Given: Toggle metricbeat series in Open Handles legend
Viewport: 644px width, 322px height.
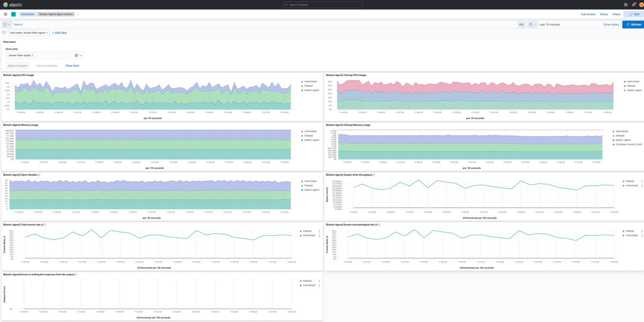Looking at the screenshot, I should 310,181.
